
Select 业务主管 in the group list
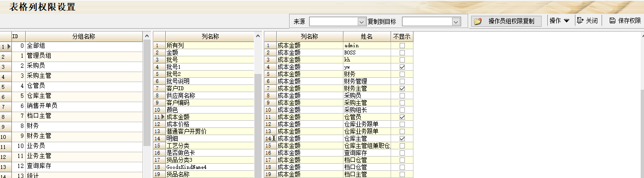click(84, 156)
